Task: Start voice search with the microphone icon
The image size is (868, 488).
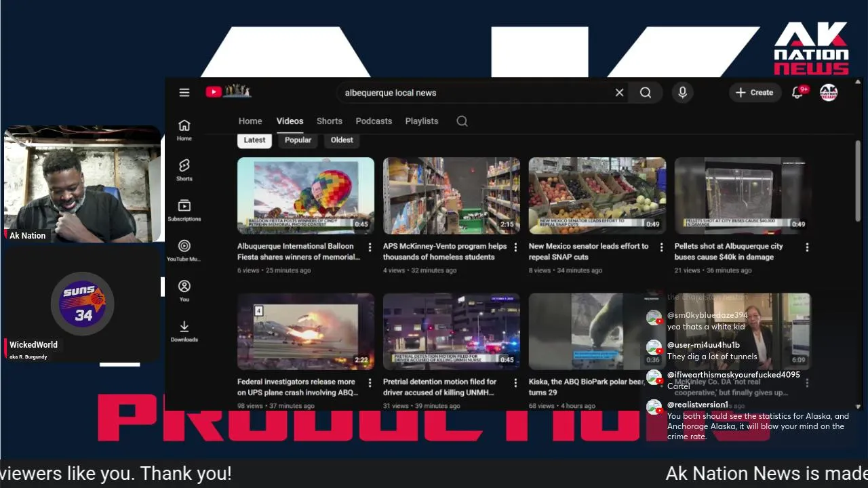Action: 683,93
